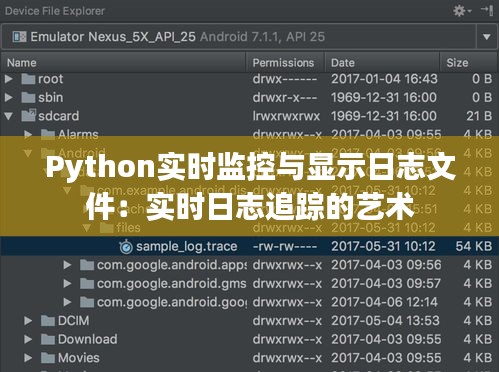Select the Movies folder name

(79, 358)
